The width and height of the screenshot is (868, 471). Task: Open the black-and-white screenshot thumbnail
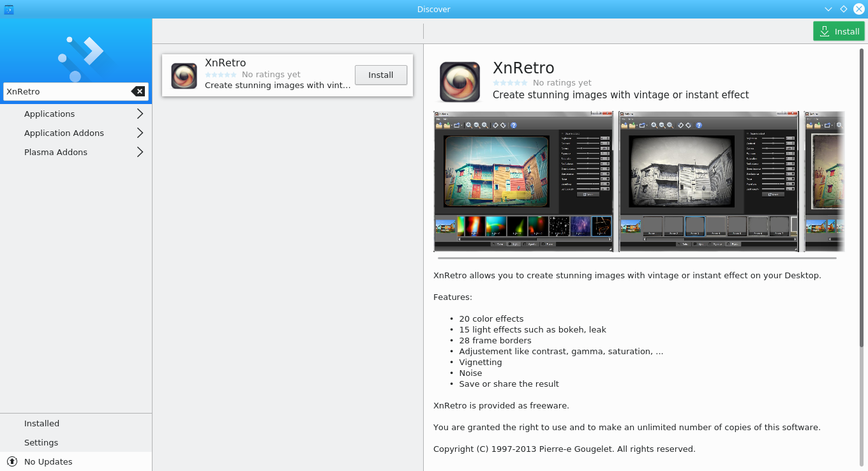coord(708,181)
